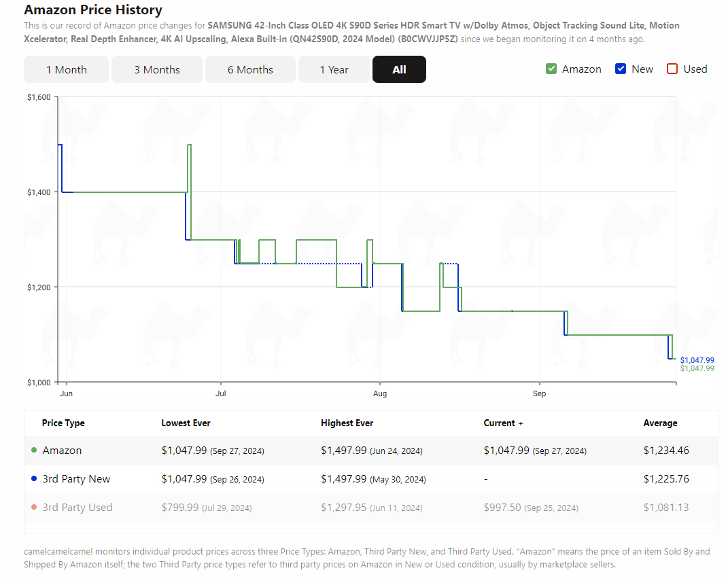Click the Amazon Price History heading
The width and height of the screenshot is (728, 579).
tap(93, 10)
